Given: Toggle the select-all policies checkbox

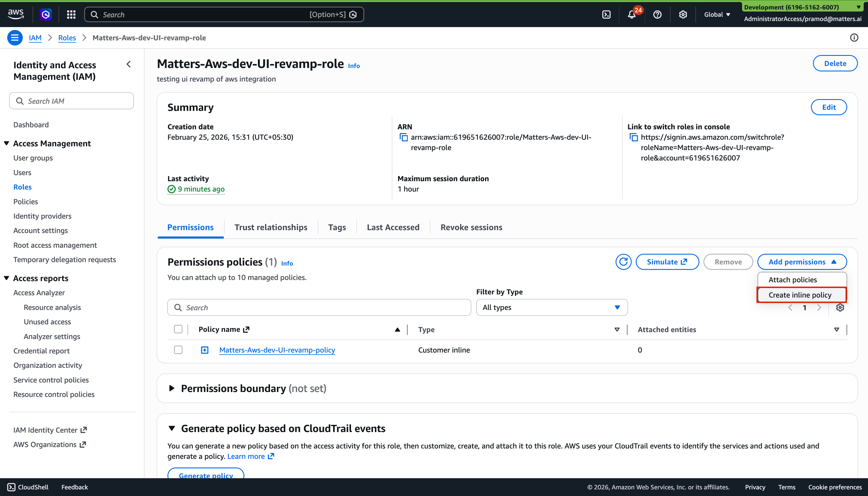Looking at the screenshot, I should click(x=178, y=329).
